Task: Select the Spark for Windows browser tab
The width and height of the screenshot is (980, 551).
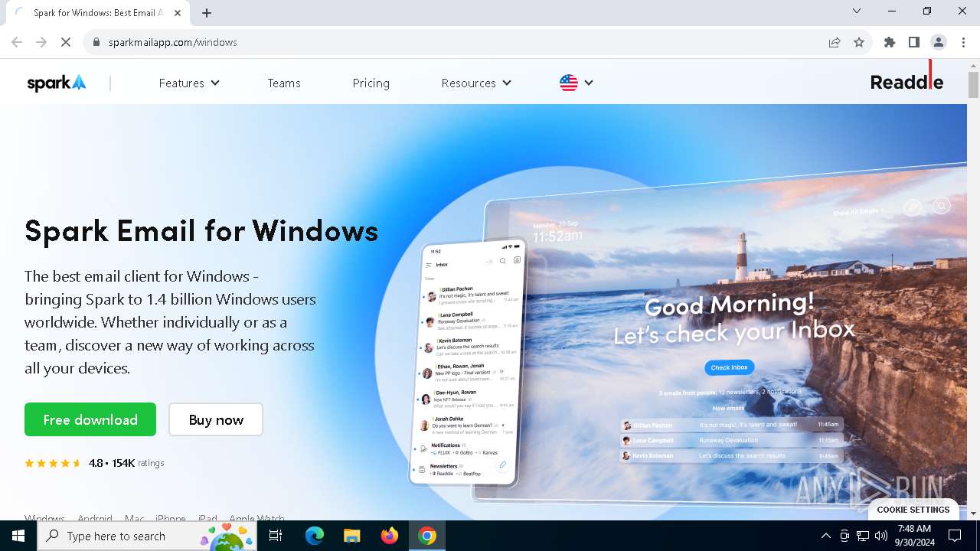Action: point(98,13)
